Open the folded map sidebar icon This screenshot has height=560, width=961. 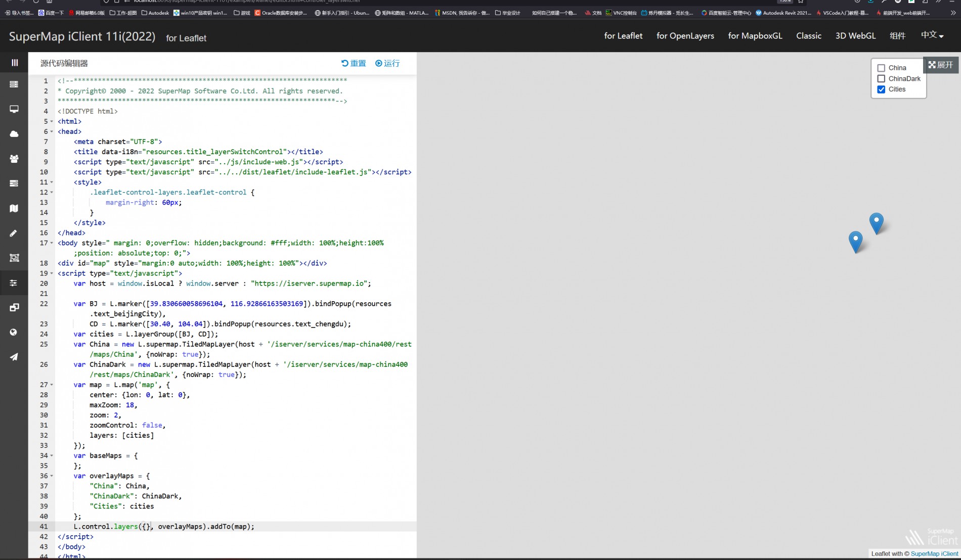coord(14,208)
